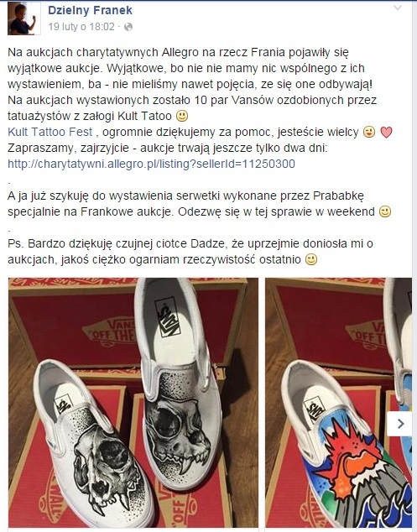Click the Vans logo on red box lid
The height and width of the screenshot is (532, 417).
pos(110,331)
